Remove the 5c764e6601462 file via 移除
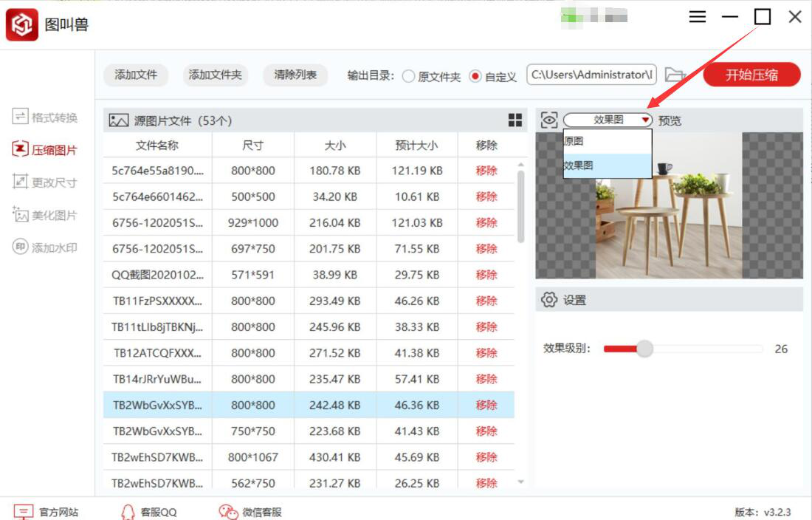Image resolution: width=812 pixels, height=520 pixels. pyautogui.click(x=486, y=196)
